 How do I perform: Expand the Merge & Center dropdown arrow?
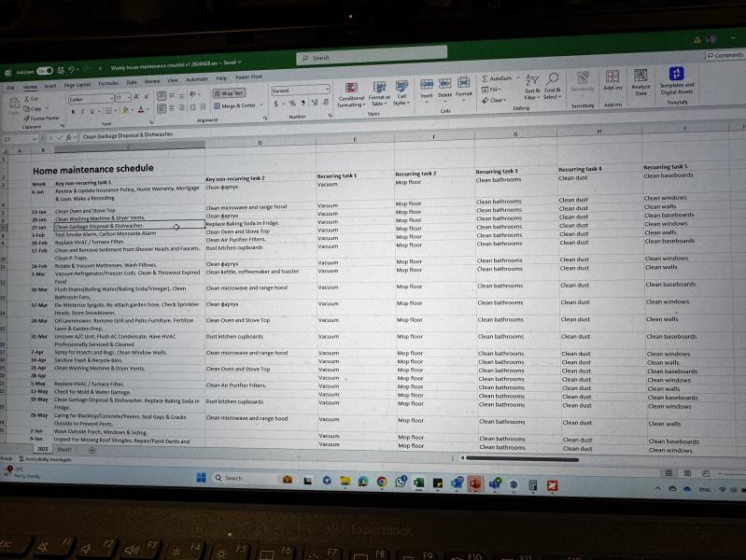click(263, 106)
